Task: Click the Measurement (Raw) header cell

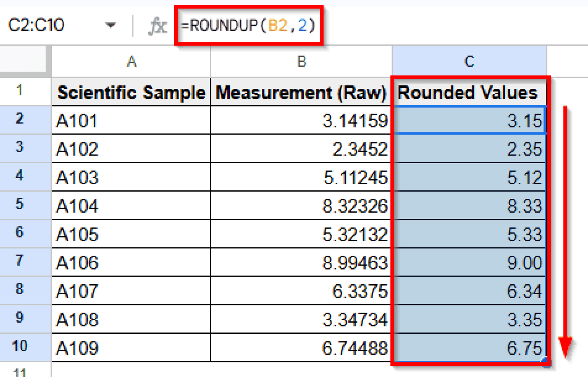Action: click(x=301, y=92)
